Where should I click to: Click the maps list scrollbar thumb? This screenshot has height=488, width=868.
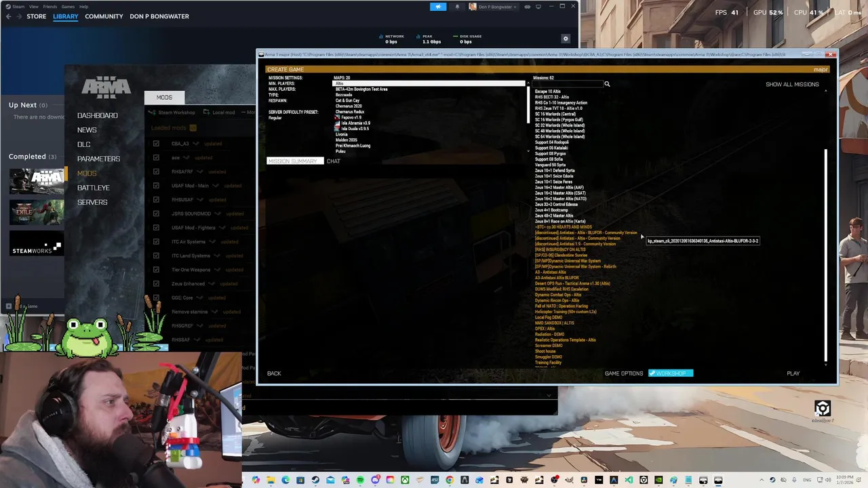click(x=528, y=104)
